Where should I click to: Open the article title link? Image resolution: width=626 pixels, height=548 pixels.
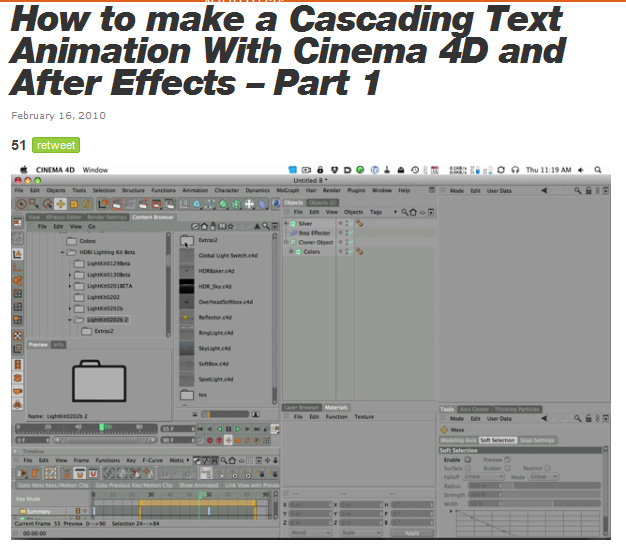coord(287,51)
